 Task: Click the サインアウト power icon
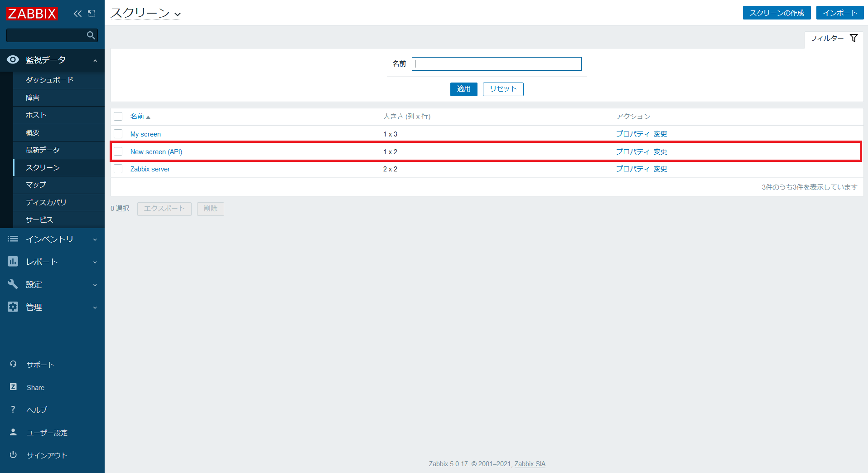click(13, 455)
